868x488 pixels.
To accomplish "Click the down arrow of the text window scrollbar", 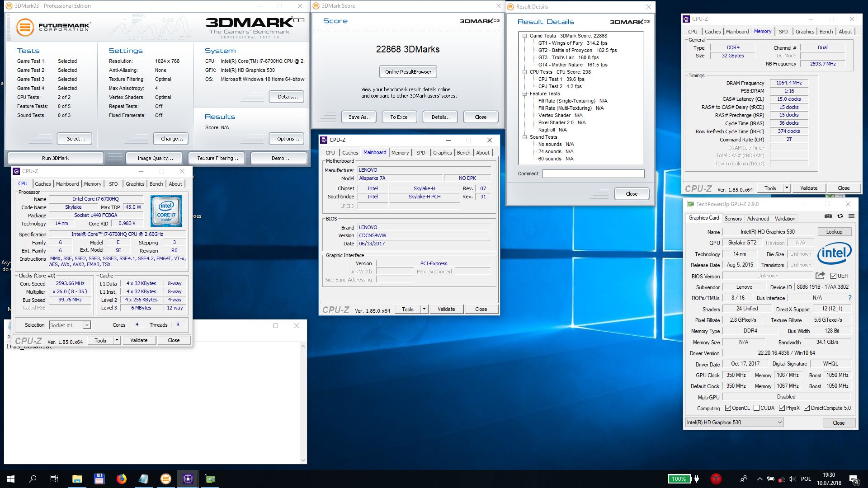I will coord(303,460).
